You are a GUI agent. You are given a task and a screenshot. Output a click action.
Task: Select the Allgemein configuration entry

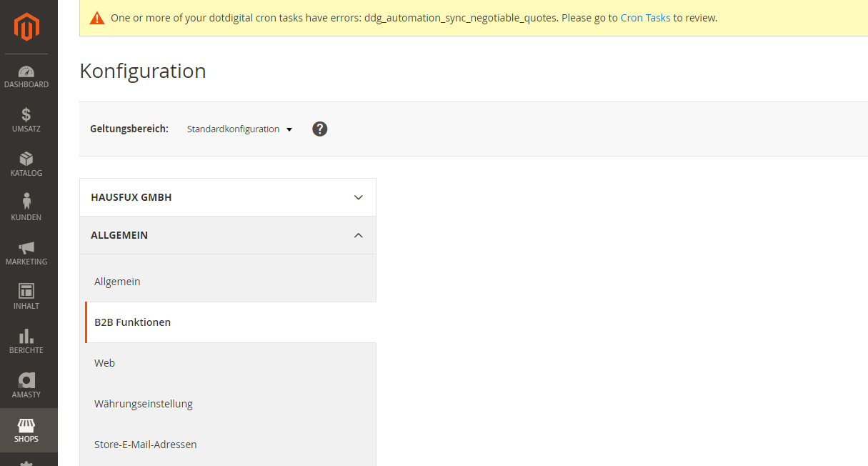117,281
